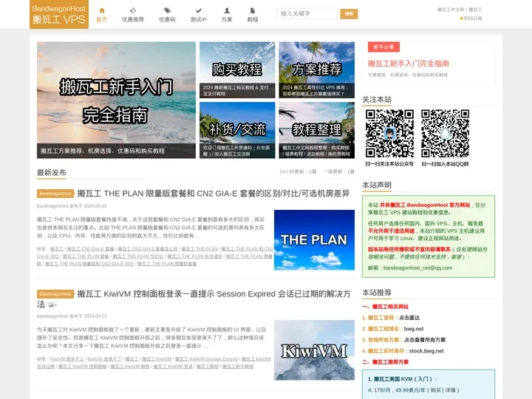This screenshot has height=399, width=532.
Task: Click the checkmark 测试IP icon
Action: (199, 10)
